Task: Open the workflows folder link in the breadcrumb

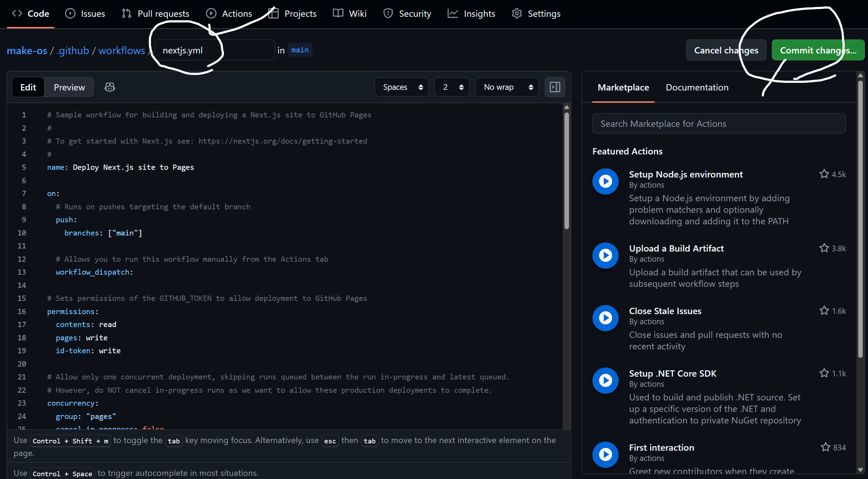Action: coord(121,50)
